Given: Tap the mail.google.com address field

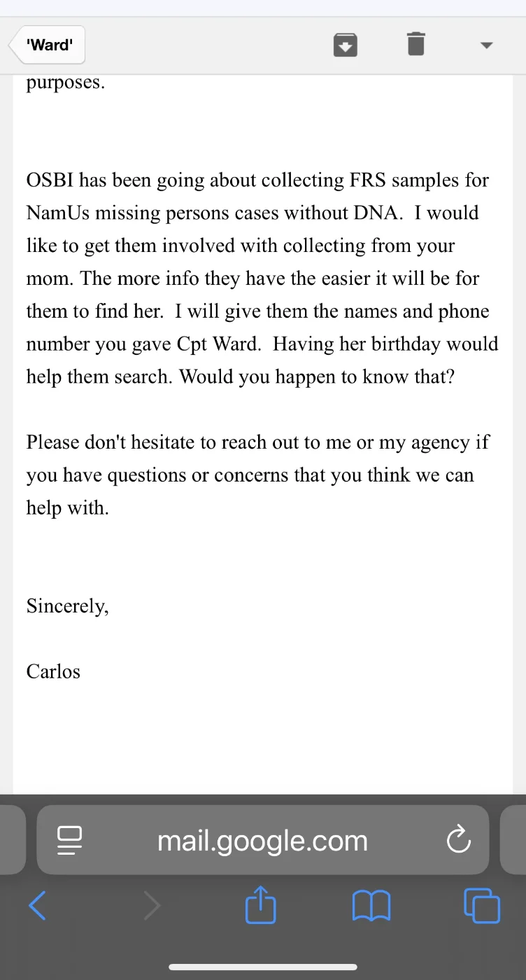Looking at the screenshot, I should pyautogui.click(x=262, y=840).
